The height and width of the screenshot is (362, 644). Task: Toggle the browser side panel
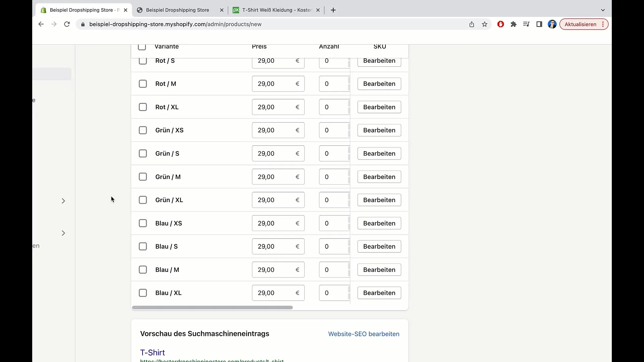point(539,24)
